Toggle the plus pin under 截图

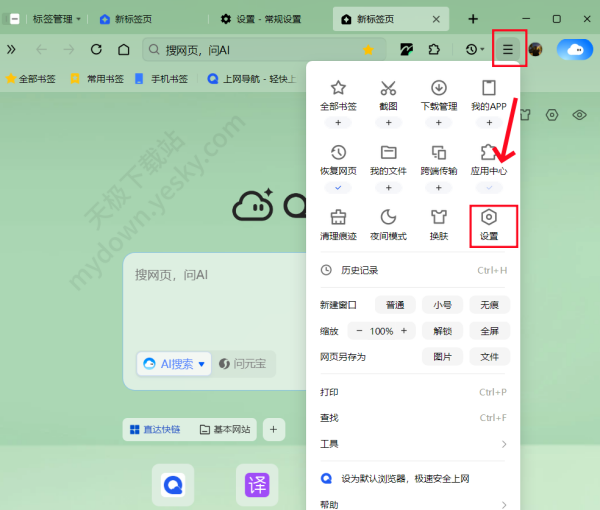388,123
